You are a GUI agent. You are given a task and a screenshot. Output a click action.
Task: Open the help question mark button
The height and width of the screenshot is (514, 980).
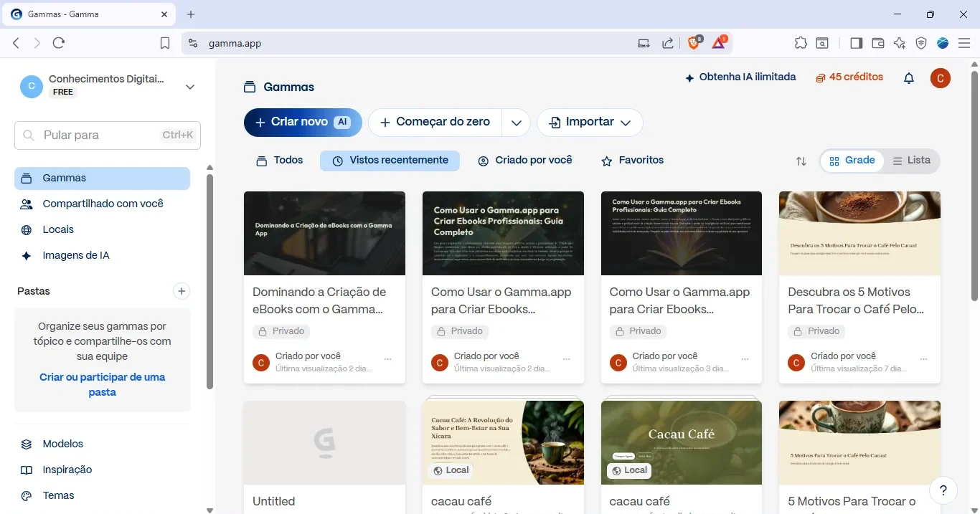[x=943, y=490]
